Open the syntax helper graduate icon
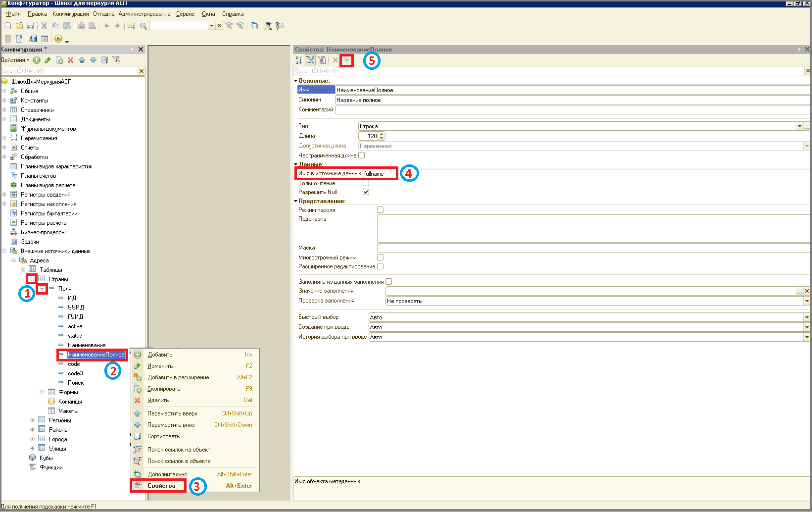This screenshot has width=812, height=512. [x=268, y=26]
